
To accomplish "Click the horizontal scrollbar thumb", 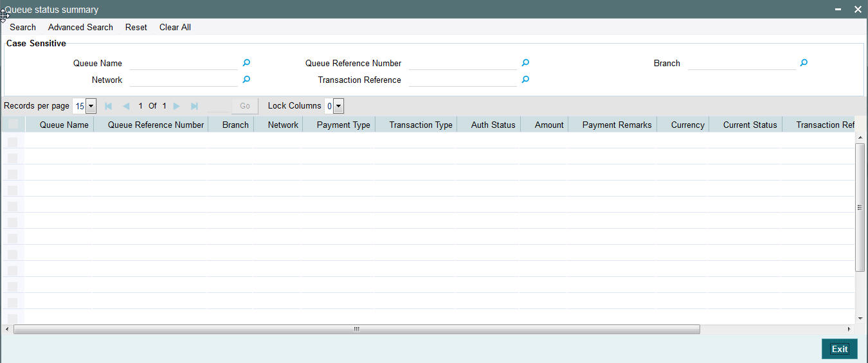I will pos(356,329).
